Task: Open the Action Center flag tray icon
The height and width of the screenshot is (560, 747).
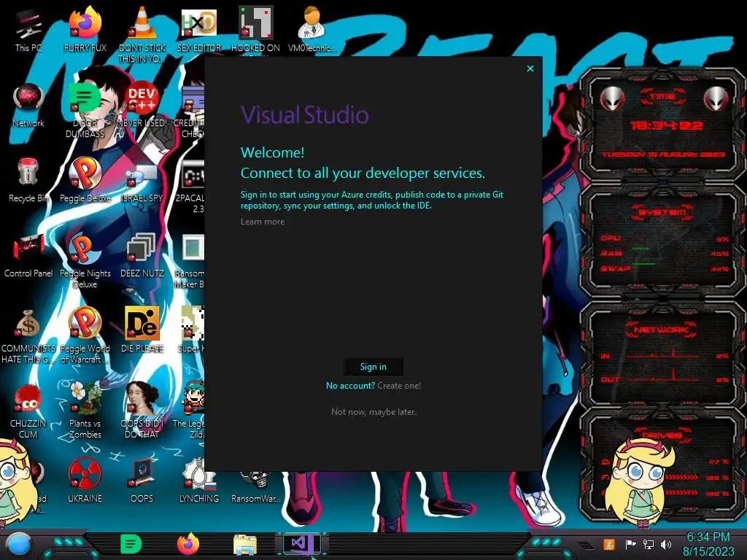Action: tap(631, 544)
